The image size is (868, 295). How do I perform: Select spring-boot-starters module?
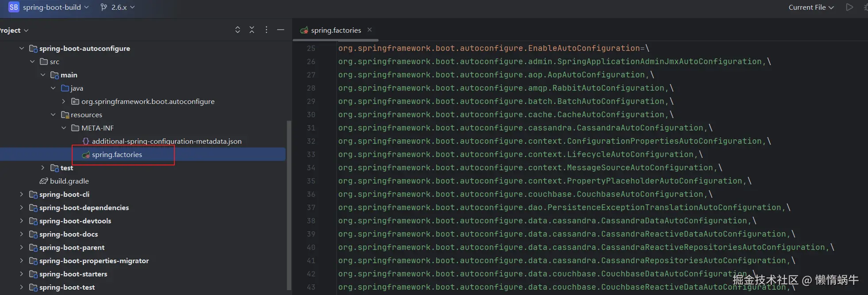point(73,274)
